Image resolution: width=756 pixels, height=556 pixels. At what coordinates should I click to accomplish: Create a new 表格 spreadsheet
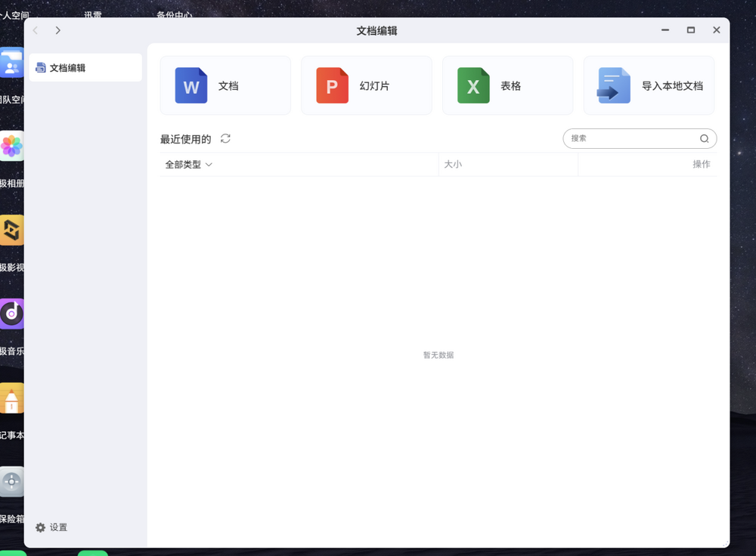[x=507, y=85]
